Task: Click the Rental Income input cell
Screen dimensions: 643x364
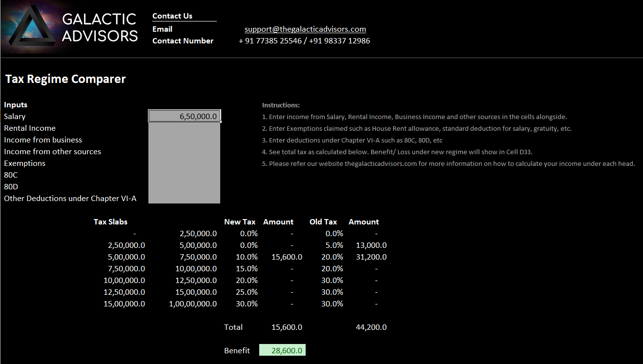Action: (x=184, y=128)
